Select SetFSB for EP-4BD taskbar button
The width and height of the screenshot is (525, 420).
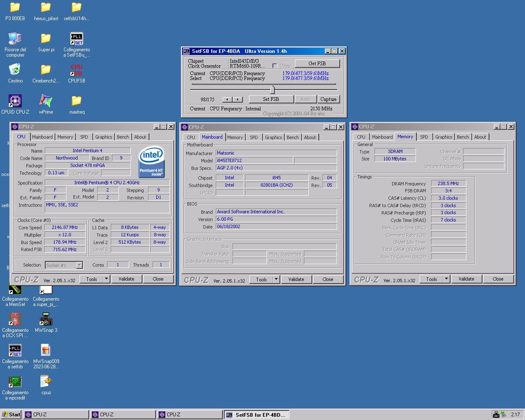pyautogui.click(x=257, y=415)
